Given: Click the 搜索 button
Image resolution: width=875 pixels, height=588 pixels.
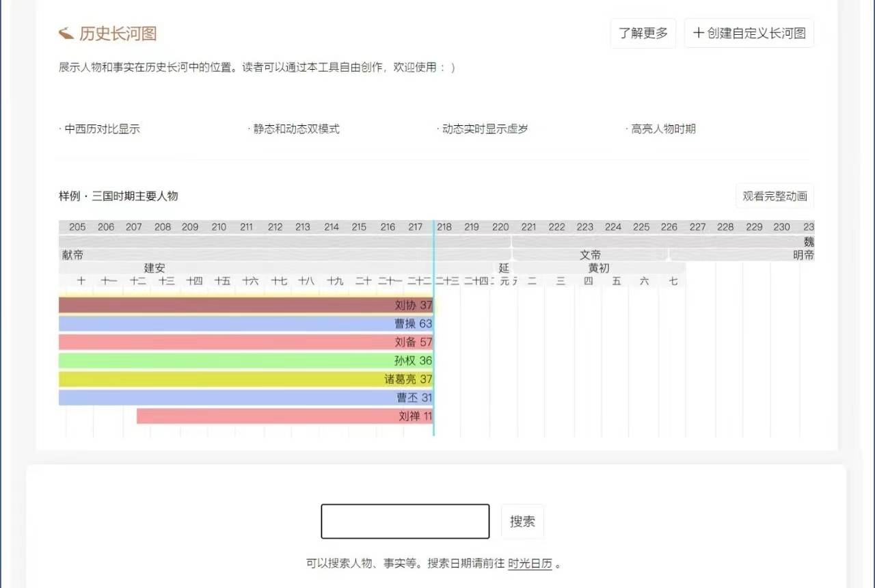Looking at the screenshot, I should tap(522, 522).
